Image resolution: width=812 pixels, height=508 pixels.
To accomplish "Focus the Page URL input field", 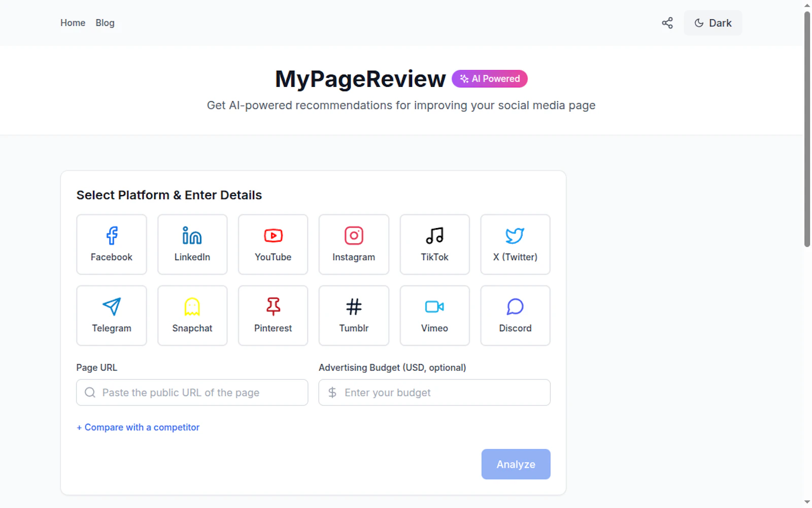I will tap(192, 392).
